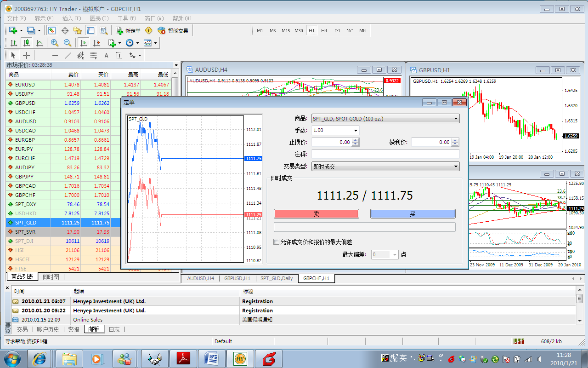Expand the periods clock dropdown arrow
The height and width of the screenshot is (368, 588).
pos(137,43)
